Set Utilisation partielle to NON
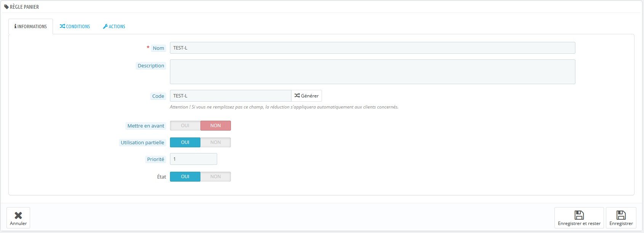This screenshot has width=644, height=233. [216, 142]
